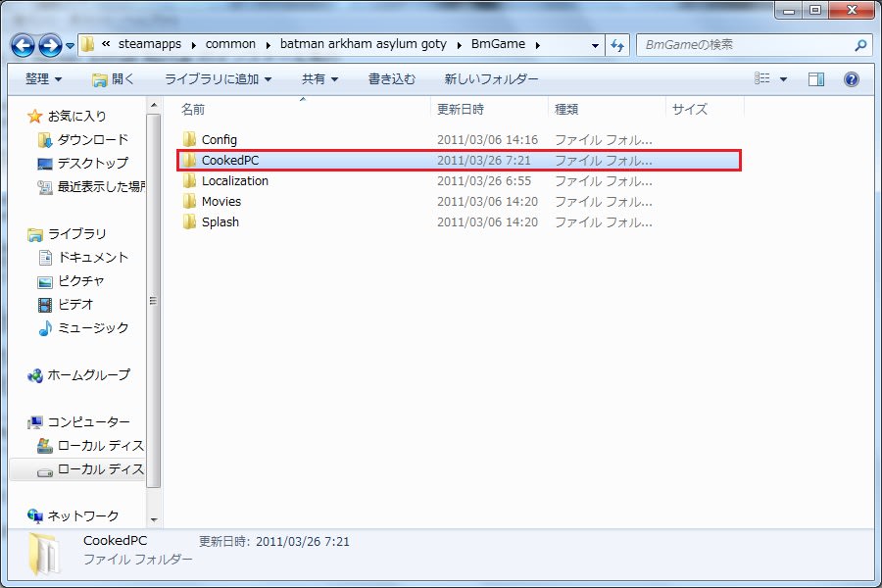This screenshot has width=882, height=588.
Task: Select the Movies folder icon
Action: tap(189, 202)
